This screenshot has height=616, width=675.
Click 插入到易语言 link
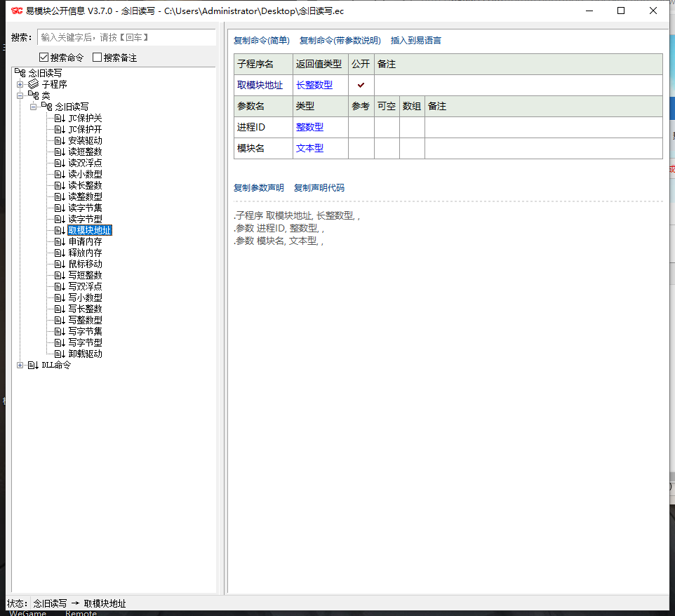tap(416, 41)
